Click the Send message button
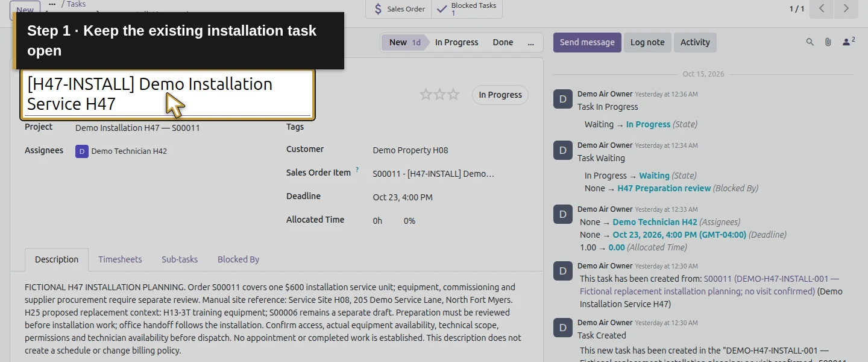 click(x=587, y=42)
